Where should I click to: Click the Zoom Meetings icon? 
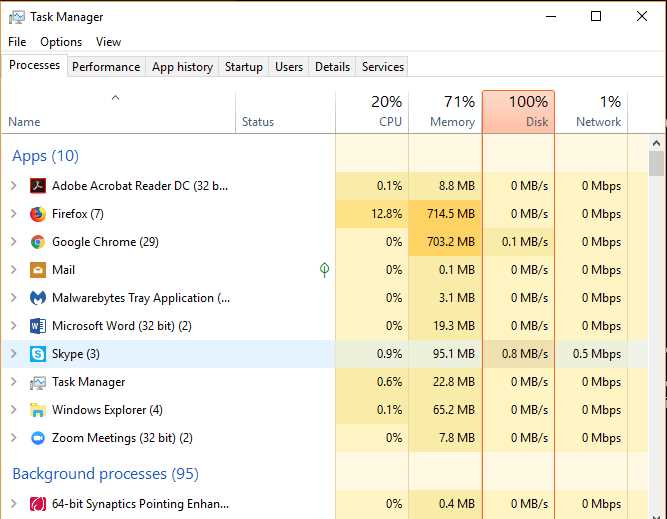point(38,438)
